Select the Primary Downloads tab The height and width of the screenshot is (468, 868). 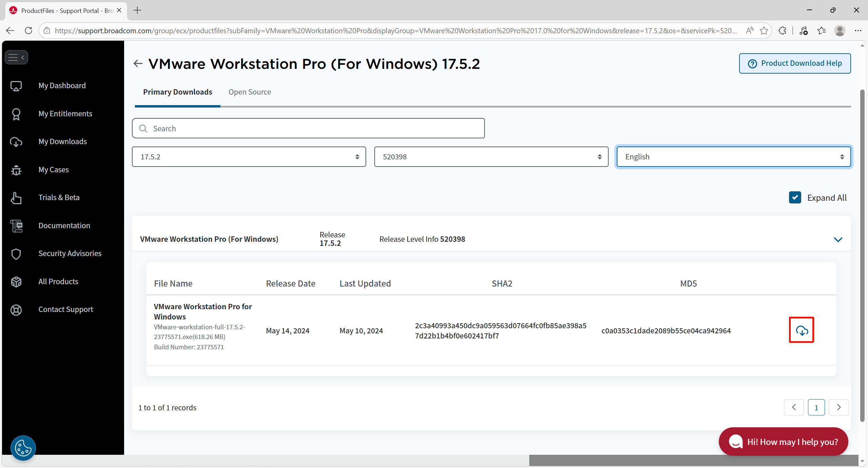coord(177,92)
